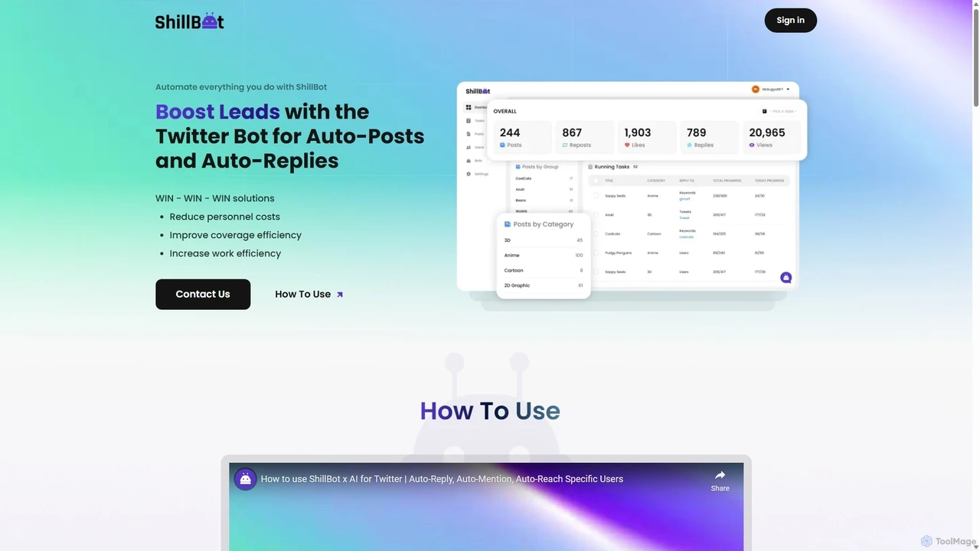Click the CoolCats row in Posts by Group
The image size is (980, 551).
(544, 178)
